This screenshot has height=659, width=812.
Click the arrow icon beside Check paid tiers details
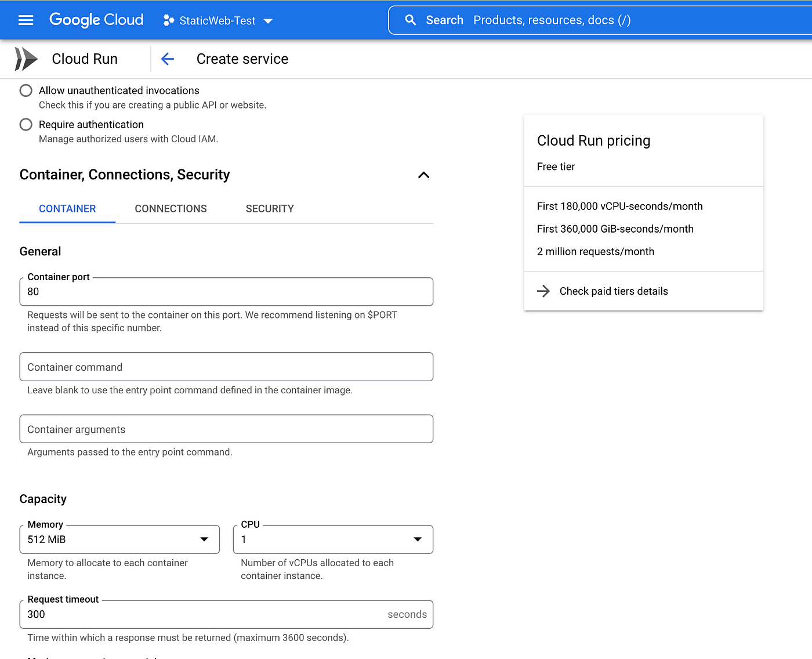click(543, 291)
